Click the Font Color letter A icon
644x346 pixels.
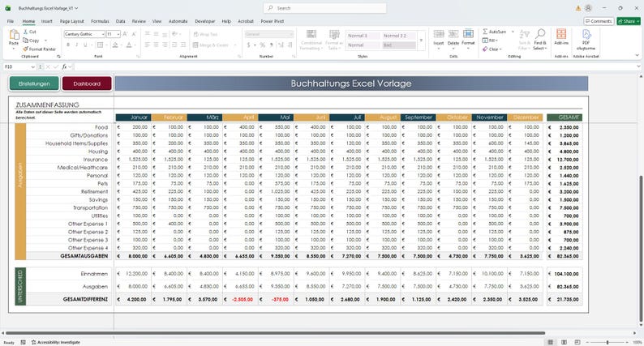coord(129,45)
